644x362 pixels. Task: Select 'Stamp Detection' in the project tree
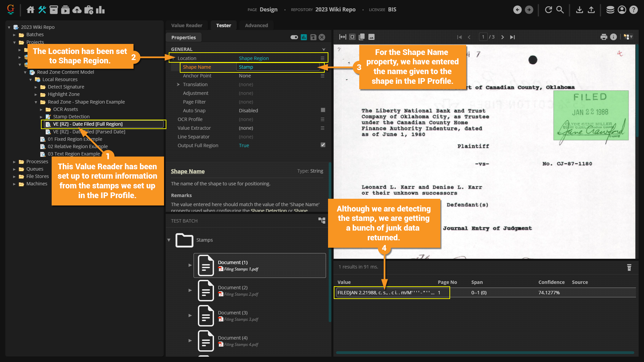(x=71, y=117)
